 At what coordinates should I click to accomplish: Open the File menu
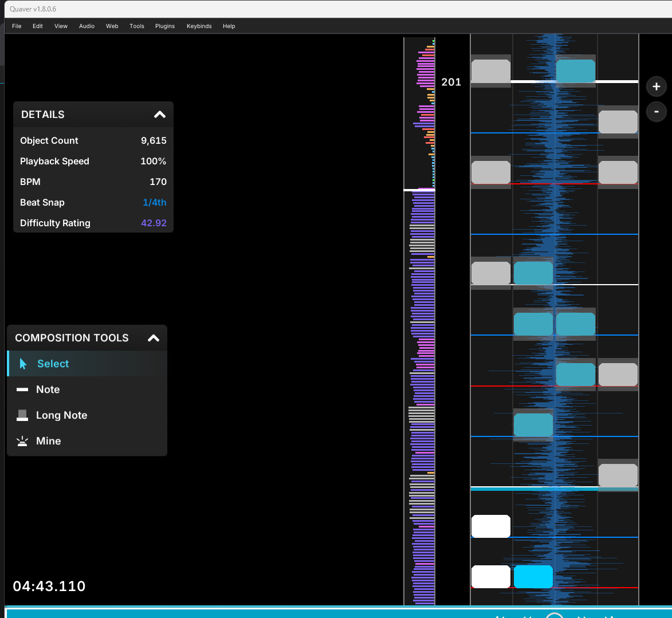pos(17,26)
